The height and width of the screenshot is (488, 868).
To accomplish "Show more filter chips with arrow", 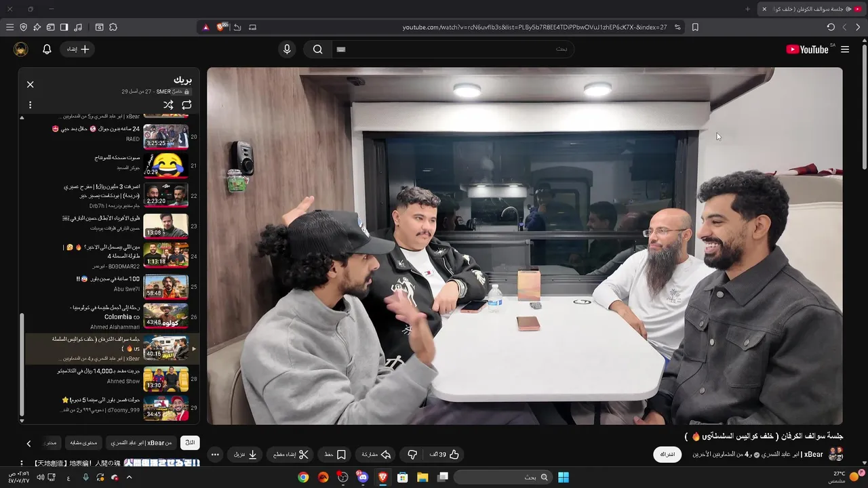I will coord(28,443).
